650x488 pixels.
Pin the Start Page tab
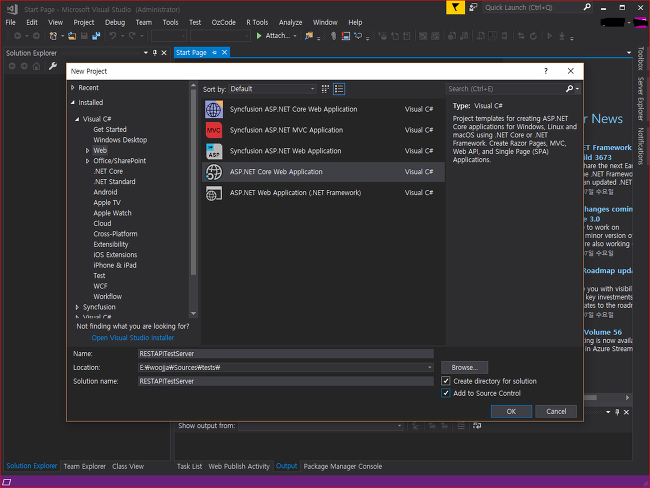point(214,53)
